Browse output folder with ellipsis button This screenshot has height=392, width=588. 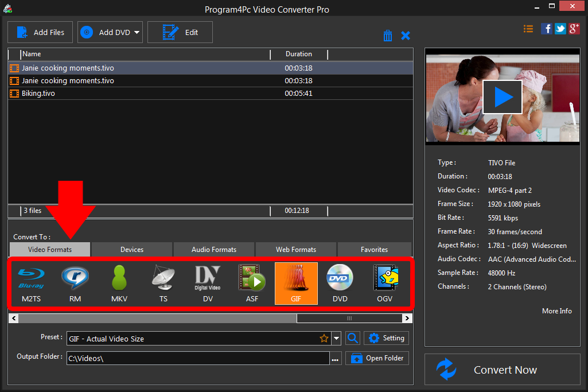tap(335, 358)
